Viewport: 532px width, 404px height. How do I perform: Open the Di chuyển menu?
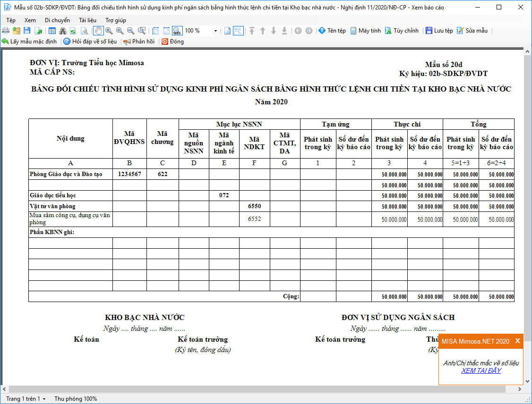[57, 20]
